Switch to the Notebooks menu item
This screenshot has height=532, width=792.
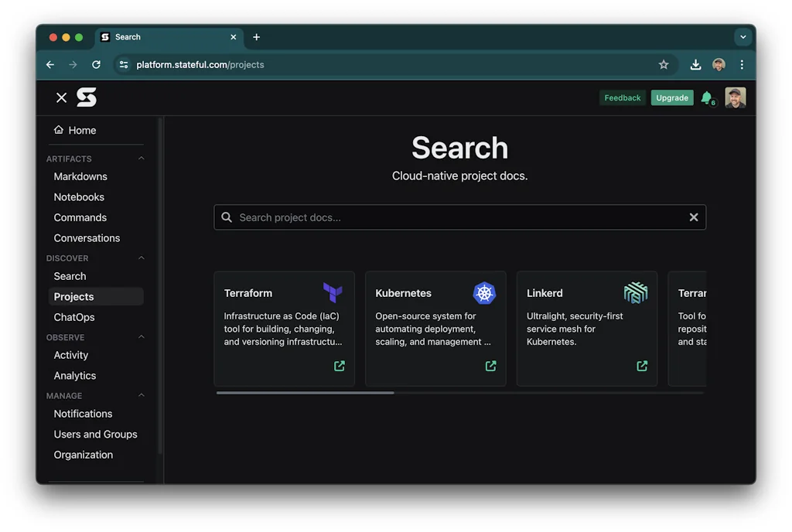click(78, 196)
